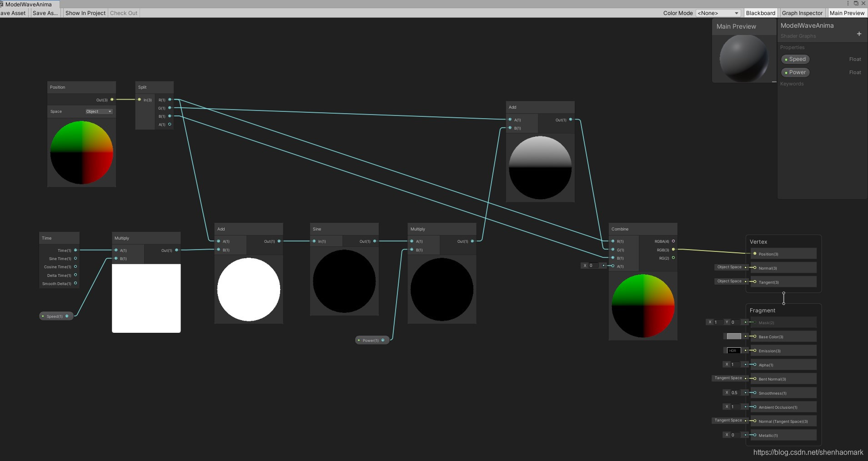This screenshot has height=461, width=868.
Task: Click the R(1) output port of the Split node
Action: click(169, 100)
